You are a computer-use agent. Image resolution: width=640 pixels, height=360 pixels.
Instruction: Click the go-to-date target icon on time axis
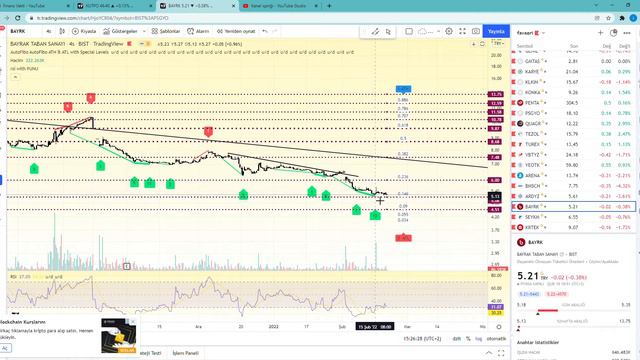499,327
